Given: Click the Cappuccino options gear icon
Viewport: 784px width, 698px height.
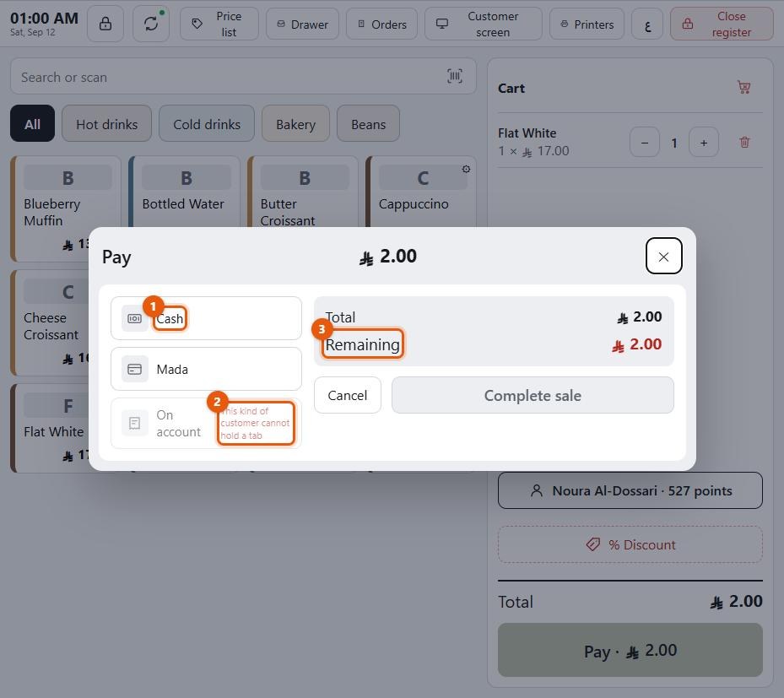Looking at the screenshot, I should click(466, 169).
